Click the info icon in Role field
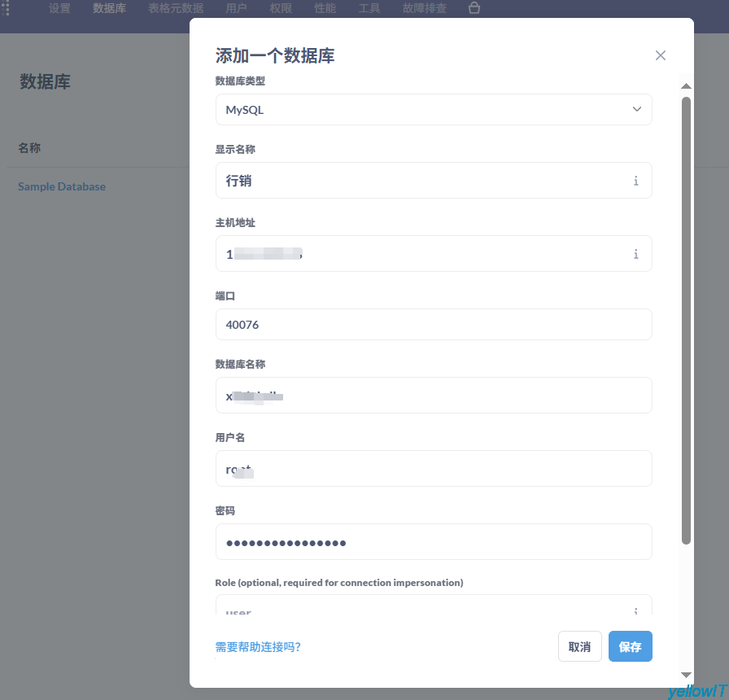The image size is (729, 700). (x=635, y=610)
